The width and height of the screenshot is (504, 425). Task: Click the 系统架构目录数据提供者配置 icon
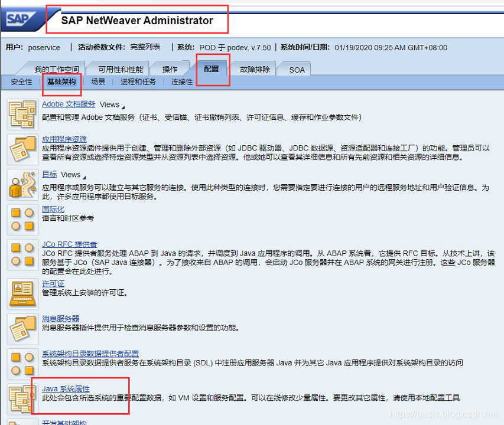22,364
